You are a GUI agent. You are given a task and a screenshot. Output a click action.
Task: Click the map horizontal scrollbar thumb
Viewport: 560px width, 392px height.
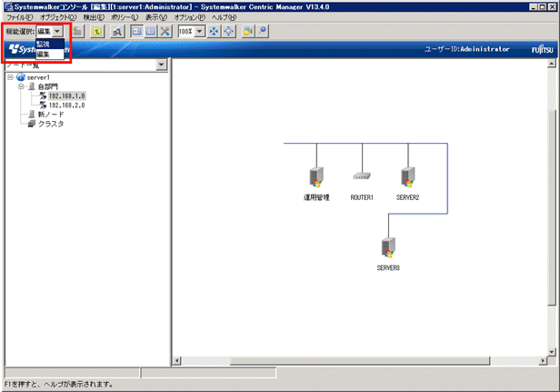[x=360, y=360]
